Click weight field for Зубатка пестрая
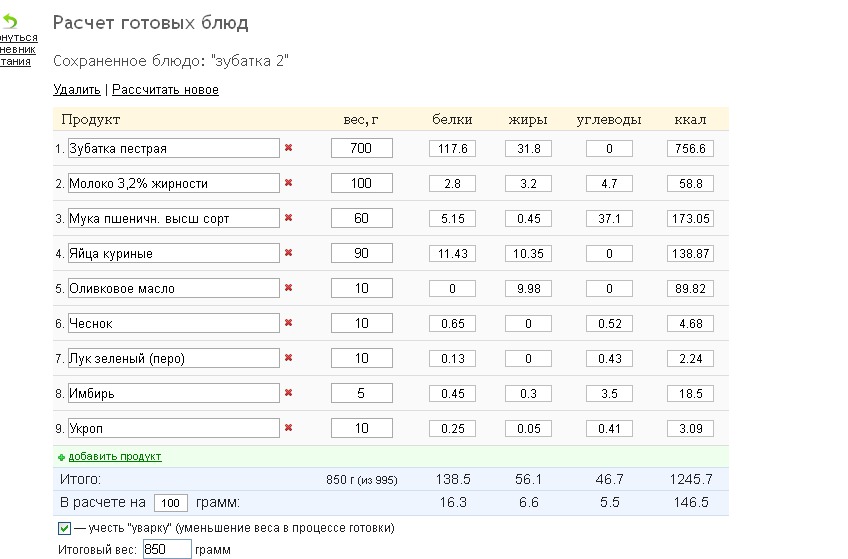This screenshot has width=848, height=559. [x=361, y=148]
